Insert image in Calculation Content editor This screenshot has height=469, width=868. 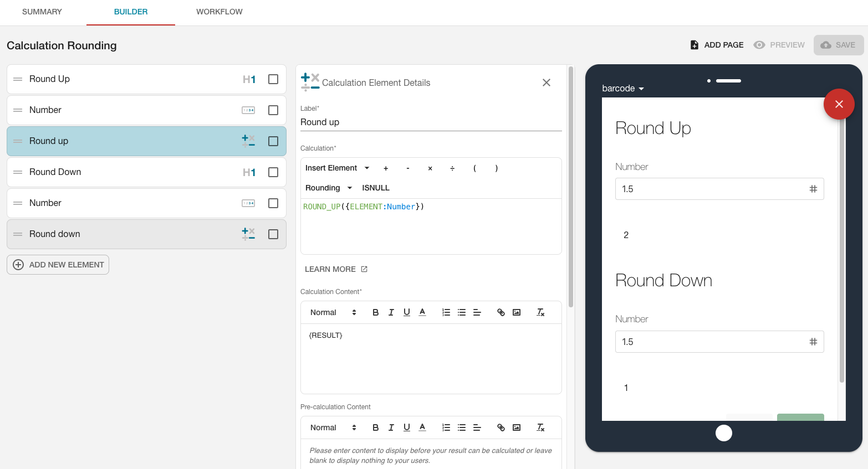coord(517,312)
